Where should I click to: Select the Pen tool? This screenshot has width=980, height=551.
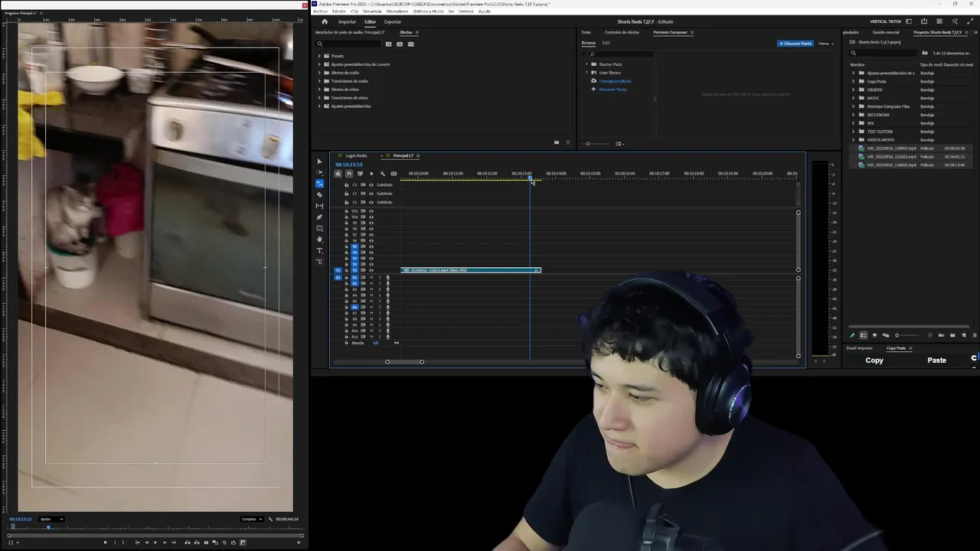click(x=320, y=217)
